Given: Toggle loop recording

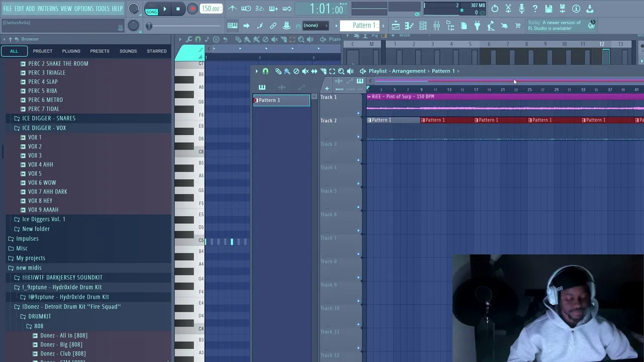Looking at the screenshot, I should click(287, 9).
